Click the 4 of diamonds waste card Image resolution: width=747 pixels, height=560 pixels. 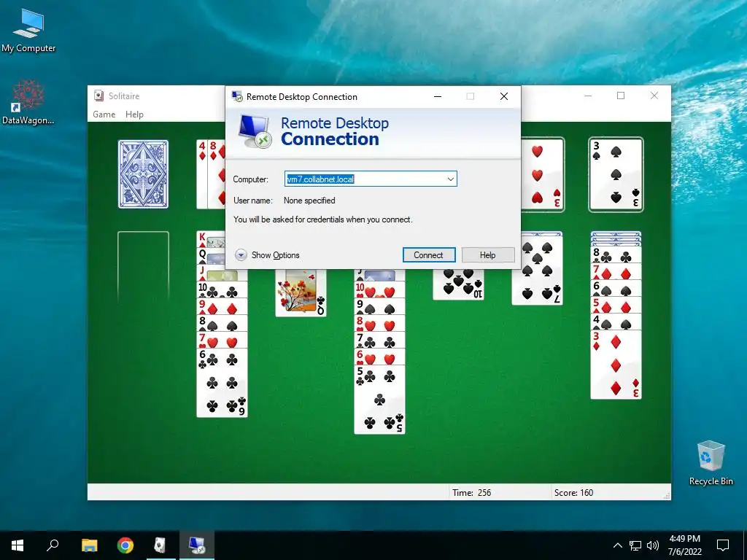(202, 174)
